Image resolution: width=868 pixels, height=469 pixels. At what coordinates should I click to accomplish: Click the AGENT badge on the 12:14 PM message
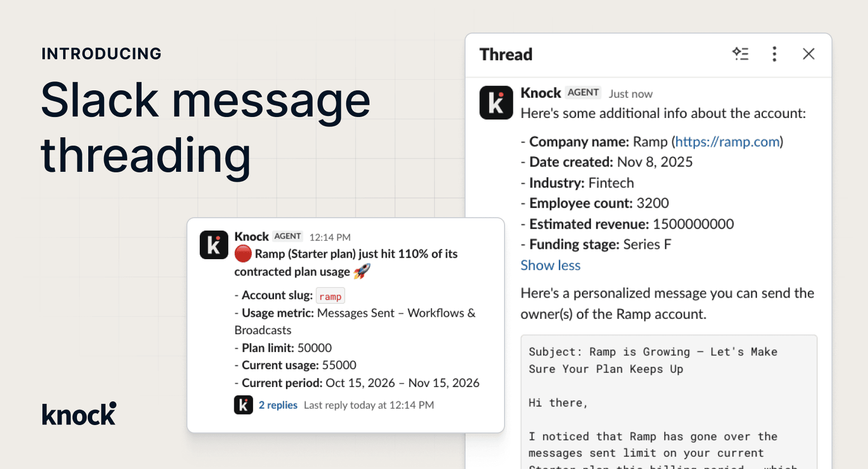point(288,236)
